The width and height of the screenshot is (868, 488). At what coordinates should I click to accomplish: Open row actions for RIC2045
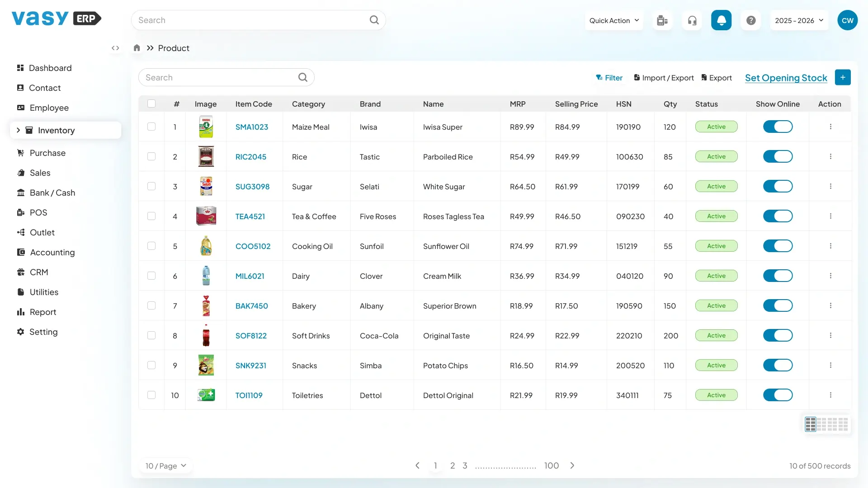(830, 156)
